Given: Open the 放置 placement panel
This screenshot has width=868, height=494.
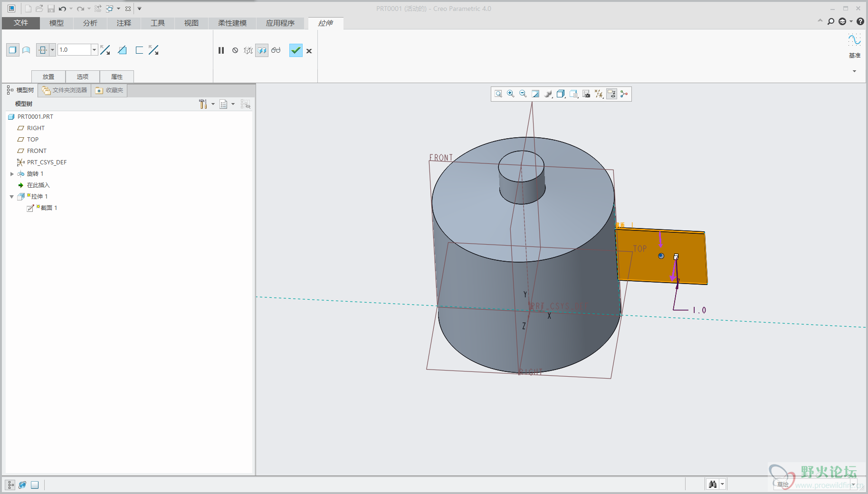Looking at the screenshot, I should (x=48, y=76).
